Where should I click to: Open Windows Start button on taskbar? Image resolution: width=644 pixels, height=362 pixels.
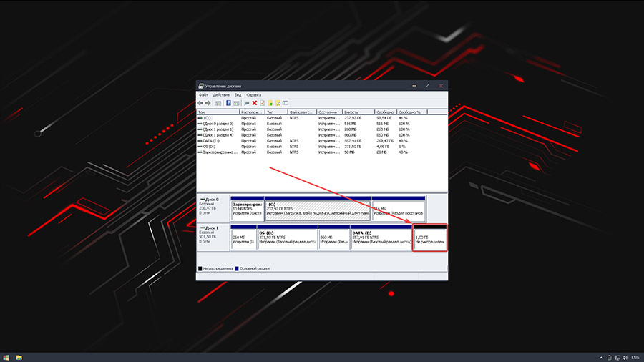pyautogui.click(x=6, y=356)
